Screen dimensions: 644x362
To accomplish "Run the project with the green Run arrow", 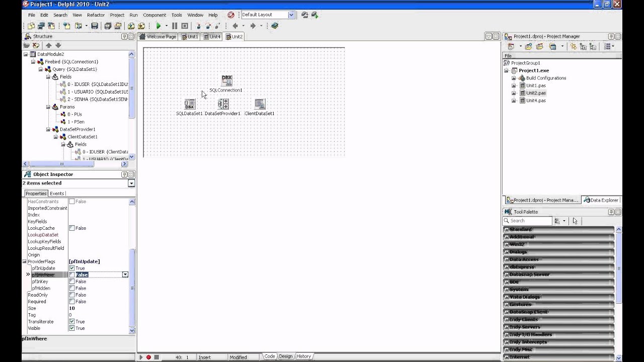I will point(158,26).
